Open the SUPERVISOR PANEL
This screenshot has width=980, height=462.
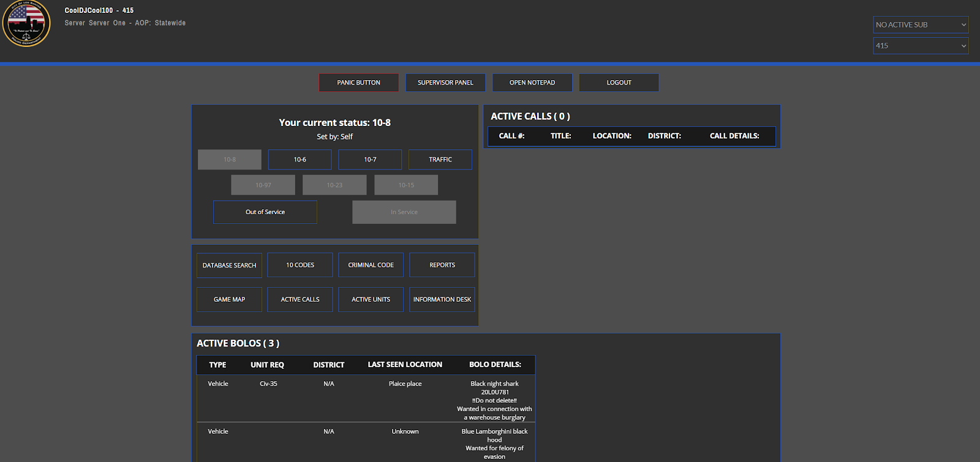(x=445, y=83)
